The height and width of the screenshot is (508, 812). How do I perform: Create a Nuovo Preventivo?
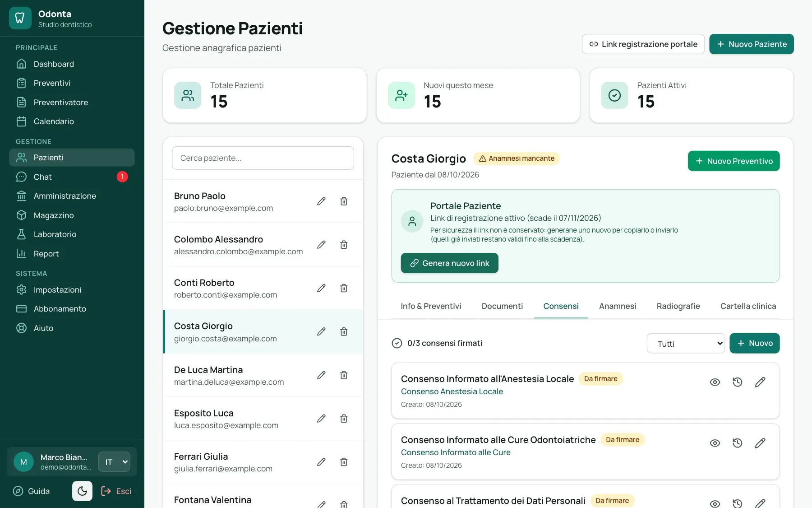click(734, 161)
